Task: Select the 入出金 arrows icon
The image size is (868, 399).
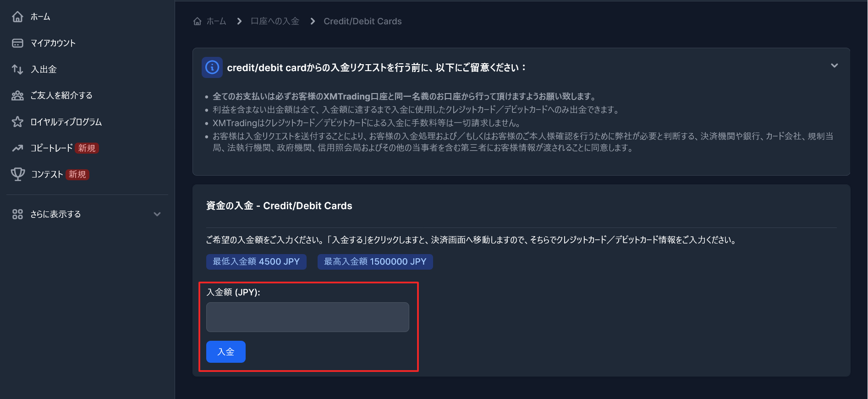Action: pyautogui.click(x=17, y=69)
